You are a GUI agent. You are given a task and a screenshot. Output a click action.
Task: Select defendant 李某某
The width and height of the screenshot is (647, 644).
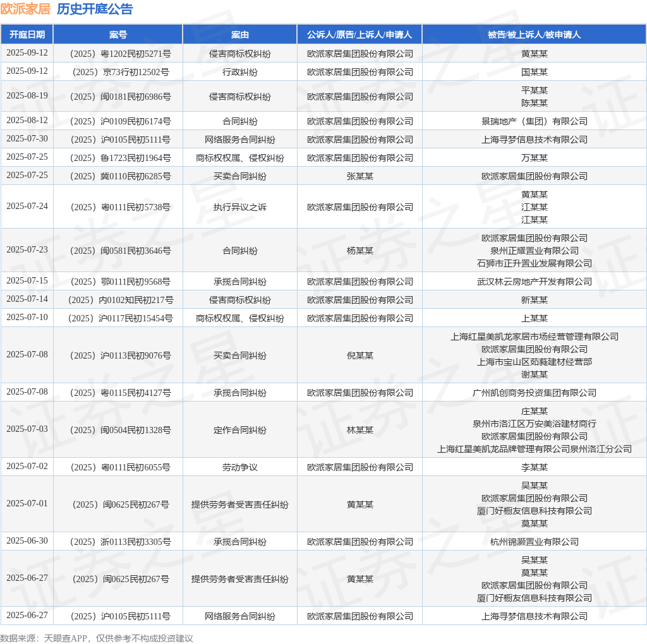535,467
